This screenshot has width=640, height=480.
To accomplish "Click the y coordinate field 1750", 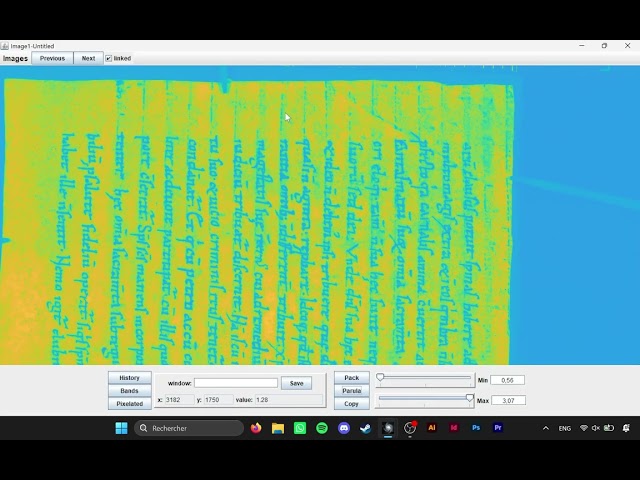I will pyautogui.click(x=218, y=400).
